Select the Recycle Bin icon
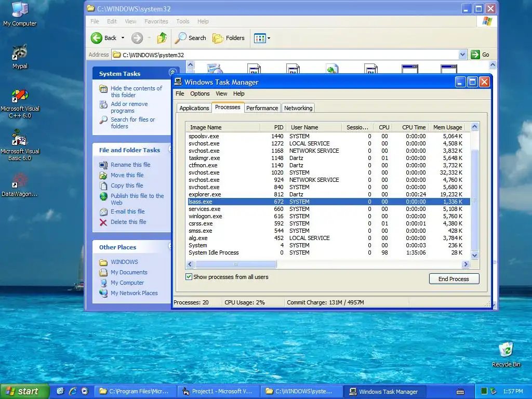The height and width of the screenshot is (399, 532). click(506, 354)
